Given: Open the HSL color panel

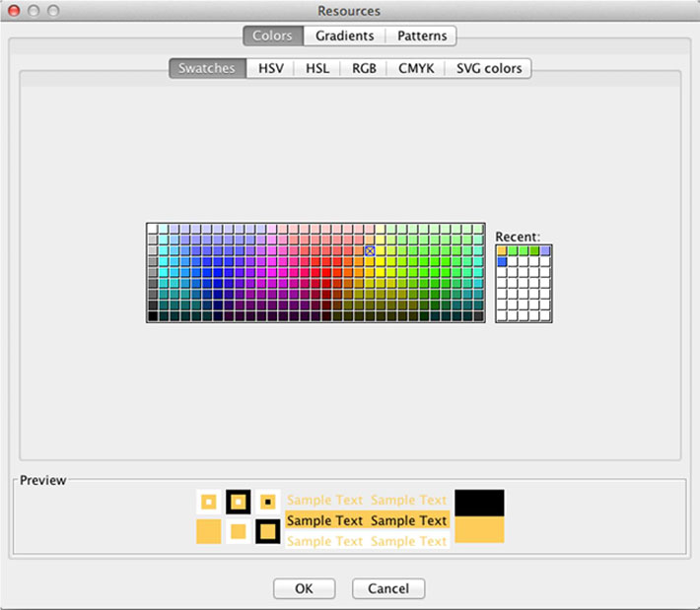Looking at the screenshot, I should point(317,68).
